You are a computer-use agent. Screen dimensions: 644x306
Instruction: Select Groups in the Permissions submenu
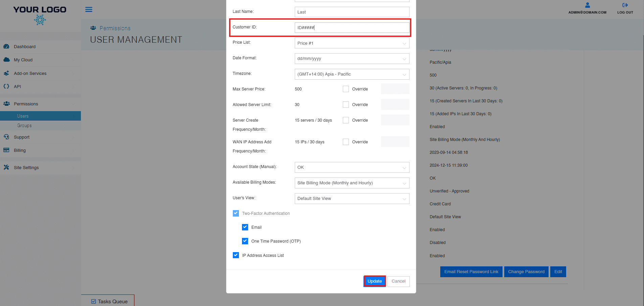(24, 126)
